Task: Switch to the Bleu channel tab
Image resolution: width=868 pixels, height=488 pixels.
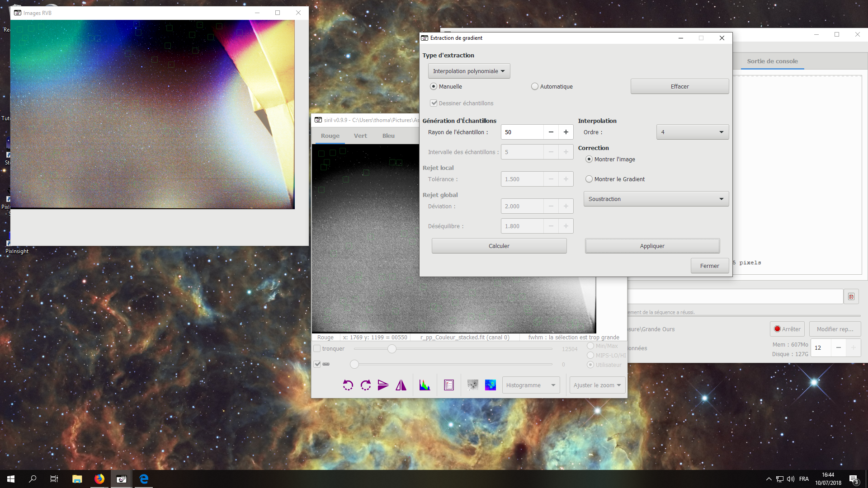Action: coord(388,136)
